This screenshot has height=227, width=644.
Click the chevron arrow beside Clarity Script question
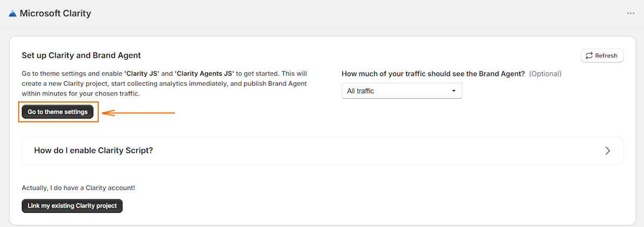coord(608,151)
